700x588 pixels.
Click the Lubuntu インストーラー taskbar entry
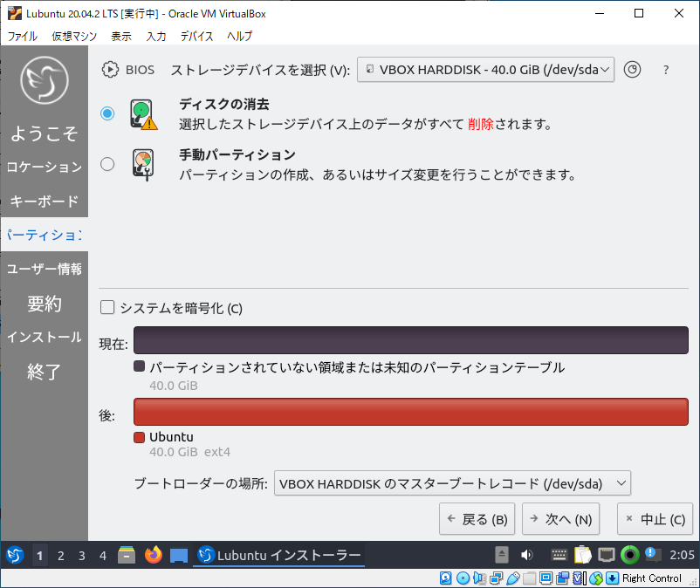click(x=279, y=555)
